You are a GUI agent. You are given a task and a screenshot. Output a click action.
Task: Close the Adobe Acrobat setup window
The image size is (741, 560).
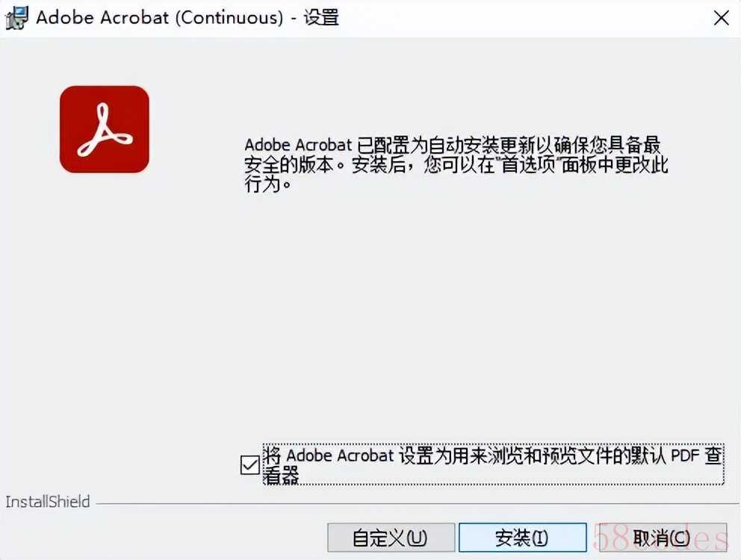tap(721, 19)
